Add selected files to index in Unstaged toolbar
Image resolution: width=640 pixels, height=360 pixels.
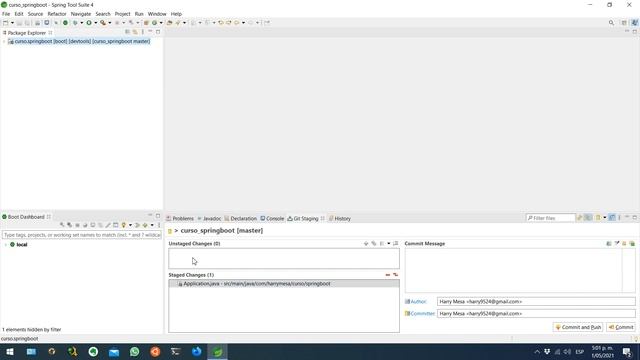(x=366, y=243)
